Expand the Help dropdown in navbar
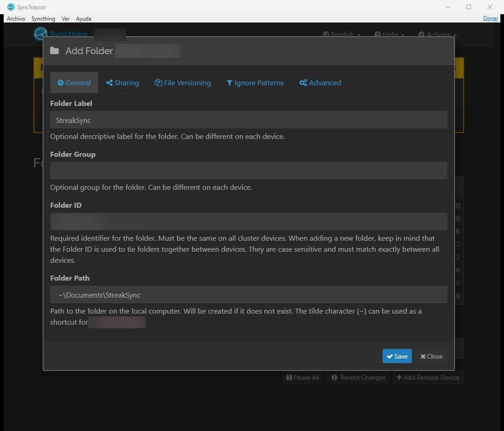Screen dimensions: 504x431 point(389,34)
